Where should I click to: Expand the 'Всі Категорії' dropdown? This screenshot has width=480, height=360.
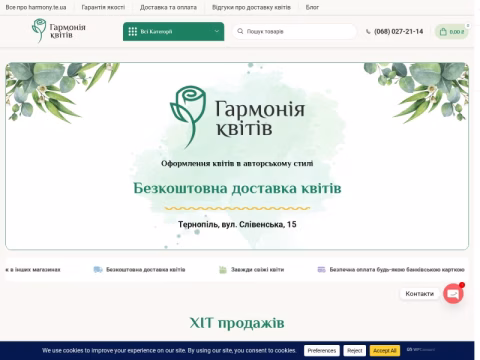(173, 32)
